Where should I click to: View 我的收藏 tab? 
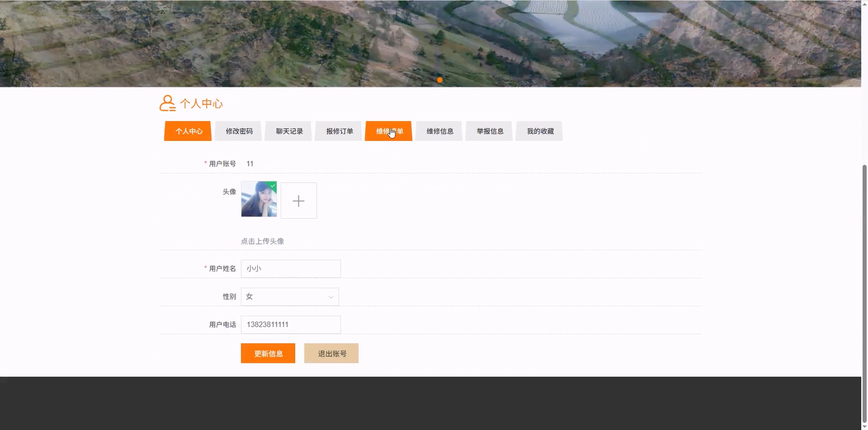(540, 131)
